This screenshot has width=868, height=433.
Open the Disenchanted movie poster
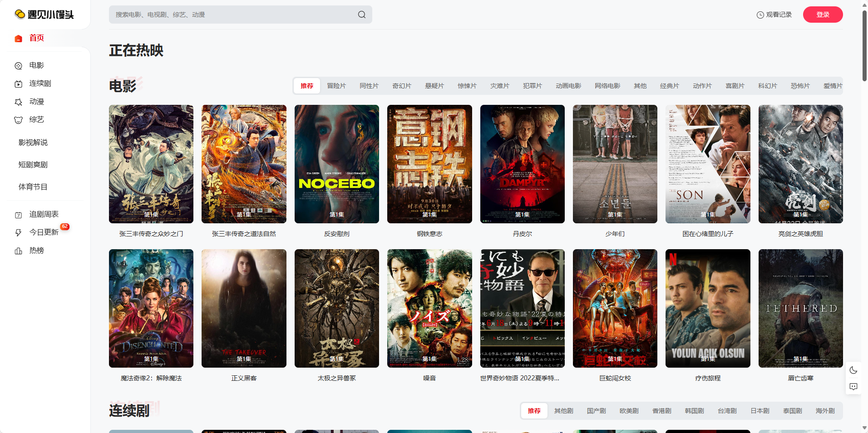[x=151, y=308]
